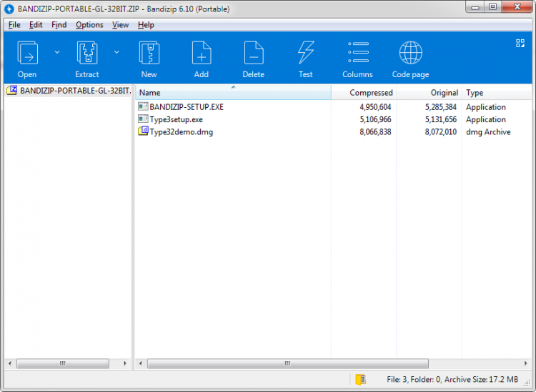Viewport: 536px width, 392px height.
Task: Sort by the Original column header
Action: (429, 93)
